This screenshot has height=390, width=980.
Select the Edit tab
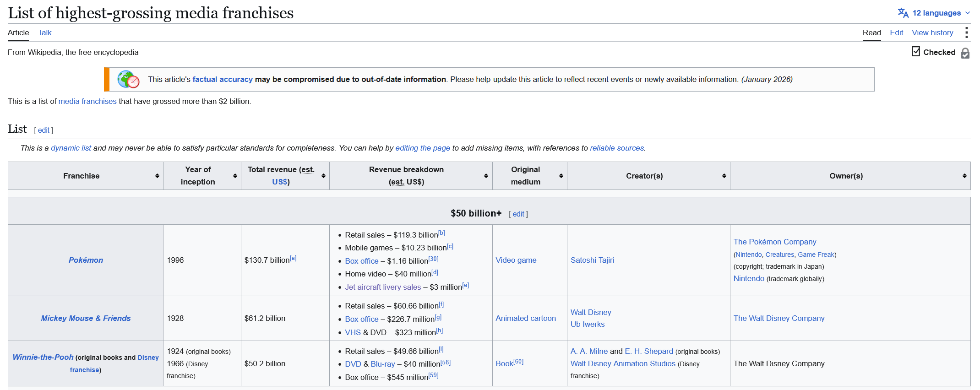(896, 32)
